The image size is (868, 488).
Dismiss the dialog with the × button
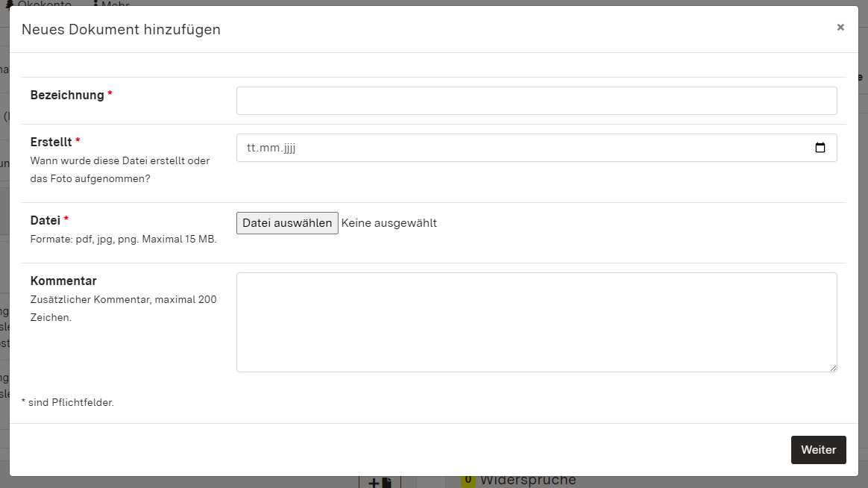point(840,27)
